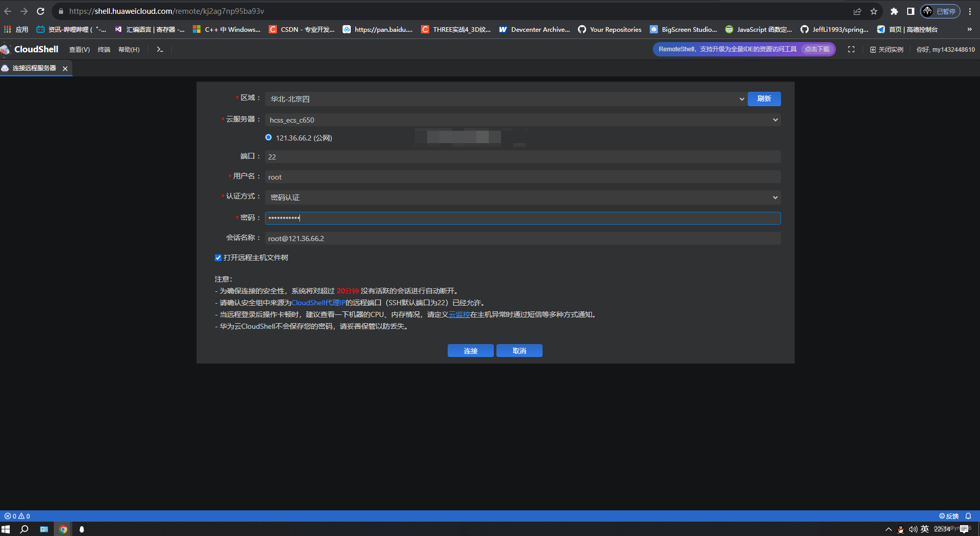Expand the 认证方式 authentication dropdown
Image resolution: width=980 pixels, height=536 pixels.
(x=523, y=197)
